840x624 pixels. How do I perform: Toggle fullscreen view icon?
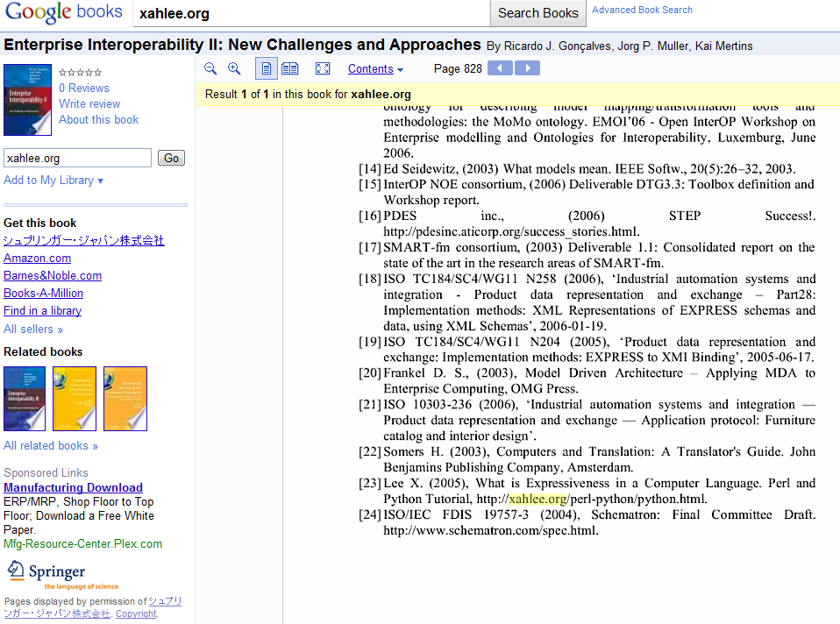click(x=323, y=68)
